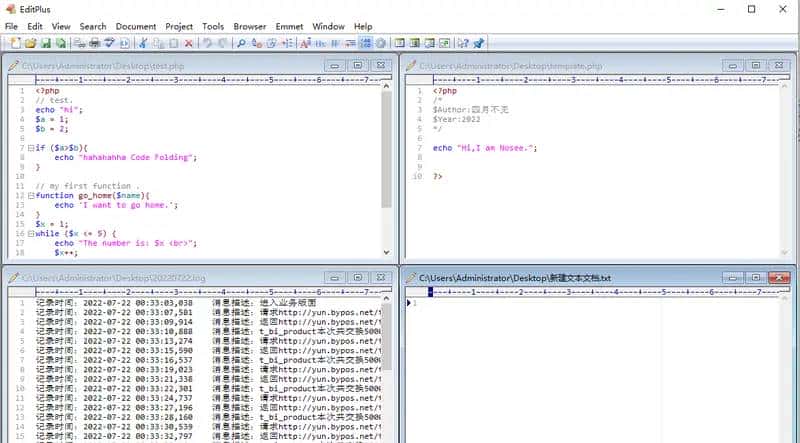Toggle Always on Top with the pin icon
800x443 pixels.
coord(478,43)
